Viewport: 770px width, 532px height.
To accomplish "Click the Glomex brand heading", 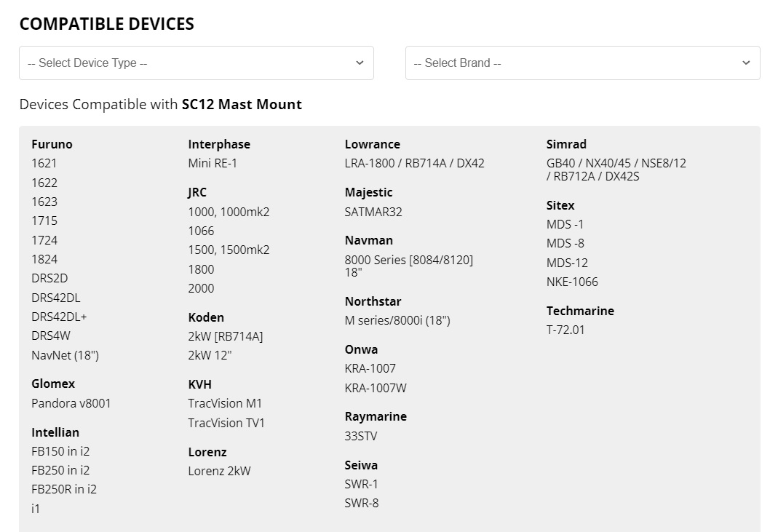I will (53, 384).
